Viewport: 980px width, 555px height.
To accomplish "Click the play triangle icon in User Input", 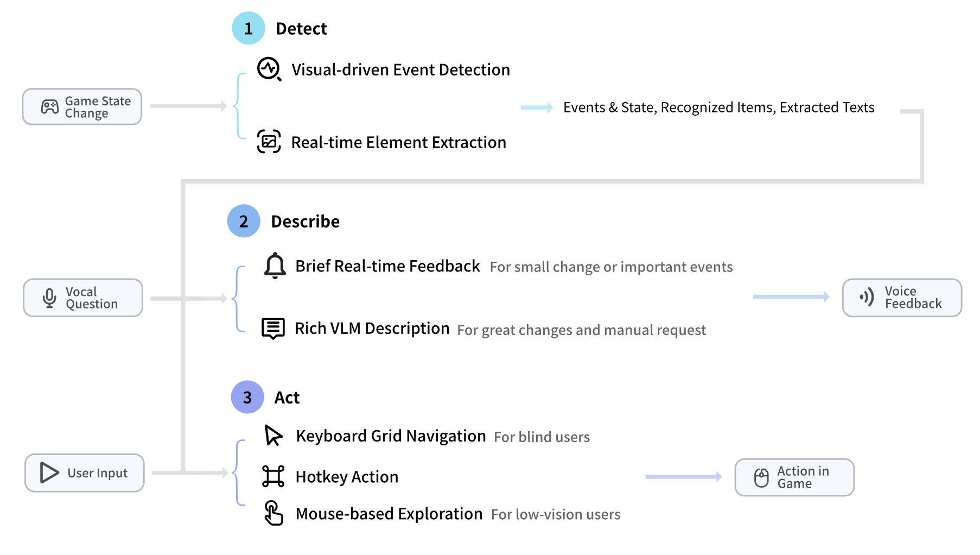I will [x=49, y=473].
